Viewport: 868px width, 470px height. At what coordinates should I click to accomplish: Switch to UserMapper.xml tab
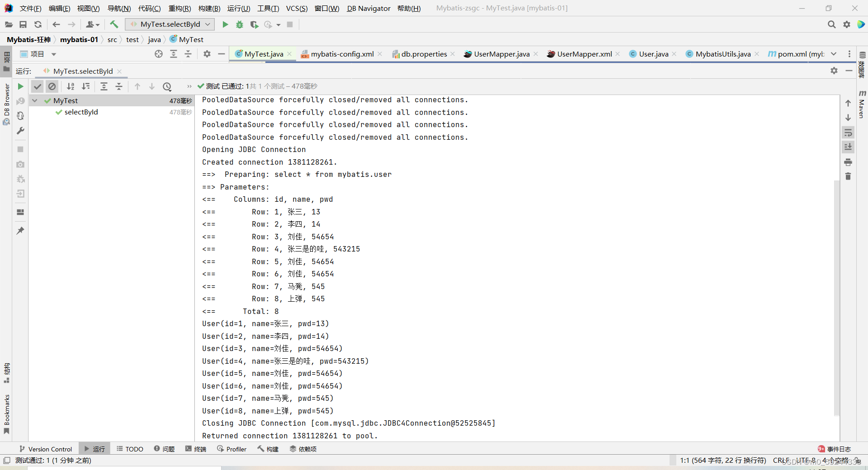(584, 54)
